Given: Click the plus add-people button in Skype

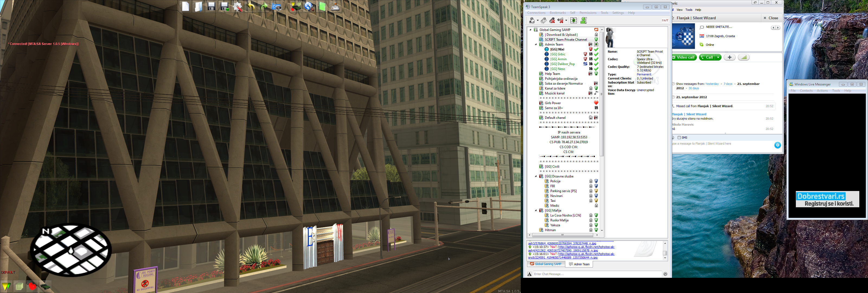Looking at the screenshot, I should [729, 57].
